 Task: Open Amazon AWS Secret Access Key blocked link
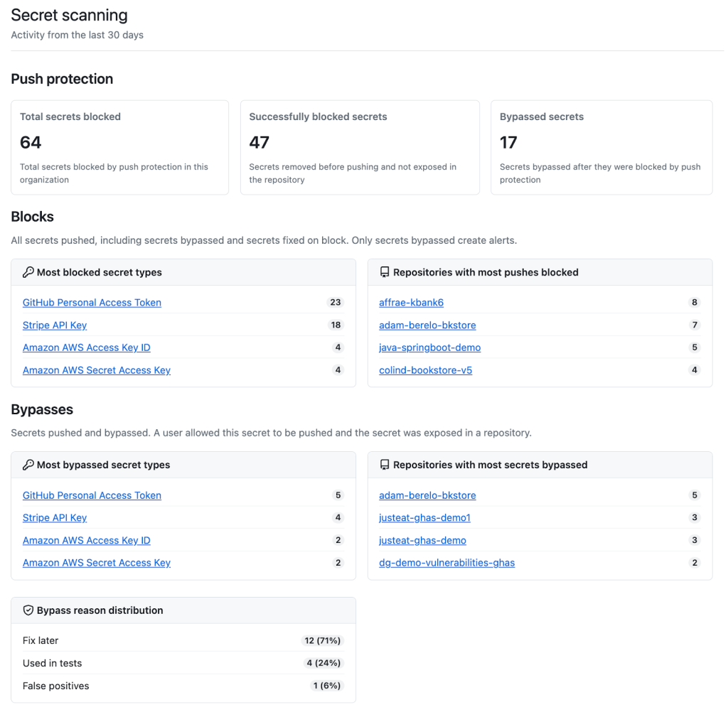[97, 370]
